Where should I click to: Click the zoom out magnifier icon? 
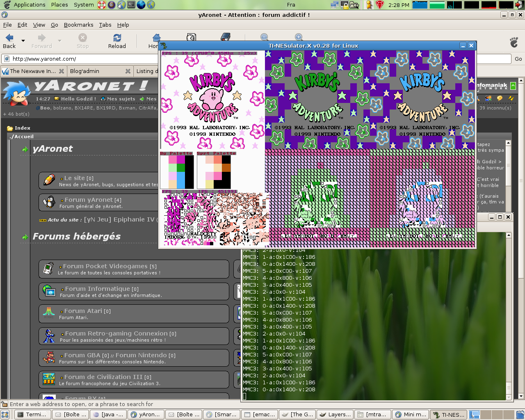[264, 37]
